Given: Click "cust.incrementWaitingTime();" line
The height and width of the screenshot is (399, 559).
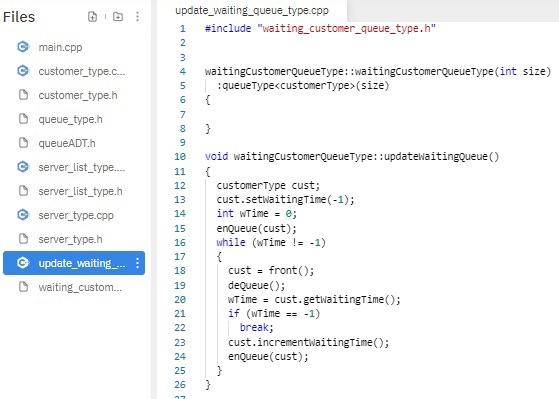Looking at the screenshot, I should pyautogui.click(x=308, y=342).
